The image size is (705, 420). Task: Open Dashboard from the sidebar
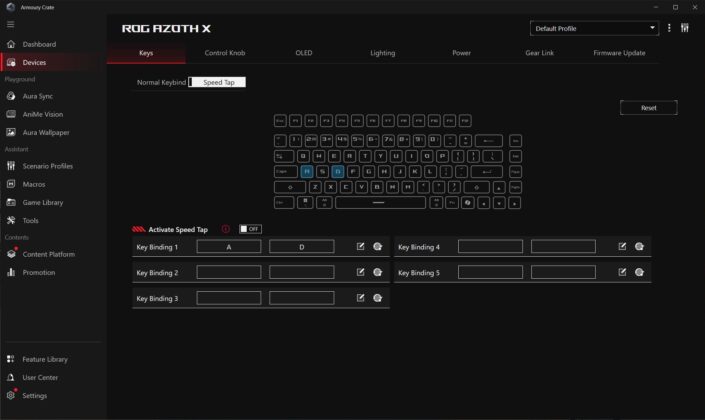tap(39, 44)
